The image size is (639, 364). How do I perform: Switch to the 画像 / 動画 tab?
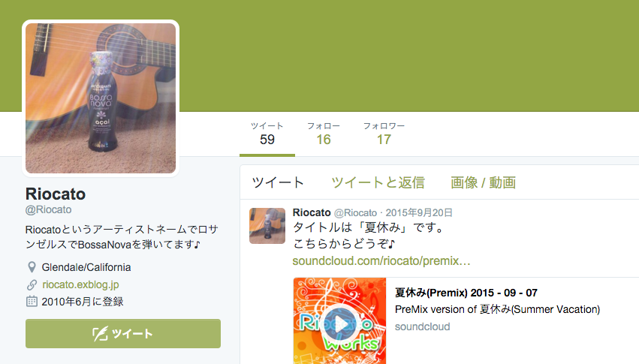pos(484,182)
